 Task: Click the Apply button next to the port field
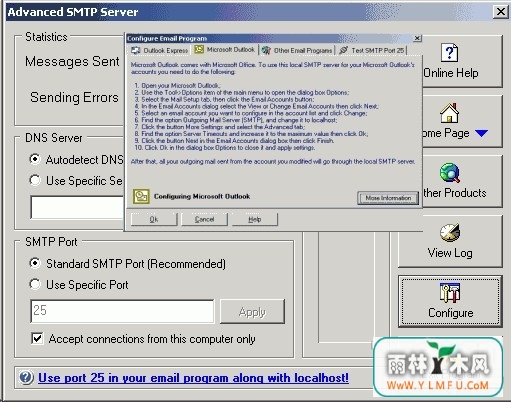click(252, 312)
